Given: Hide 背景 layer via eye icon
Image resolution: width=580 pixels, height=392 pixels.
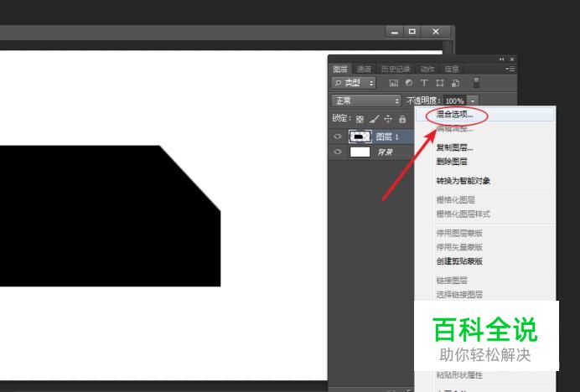Looking at the screenshot, I should [338, 152].
